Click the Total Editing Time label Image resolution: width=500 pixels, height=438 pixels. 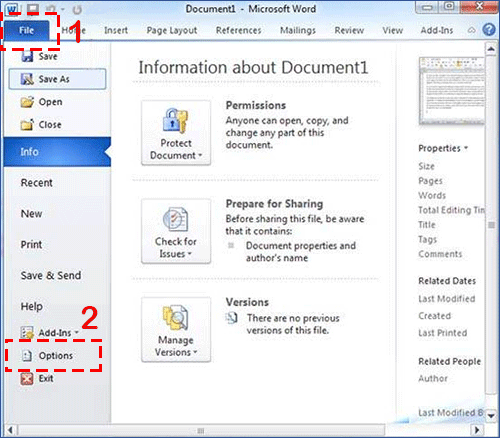click(451, 210)
